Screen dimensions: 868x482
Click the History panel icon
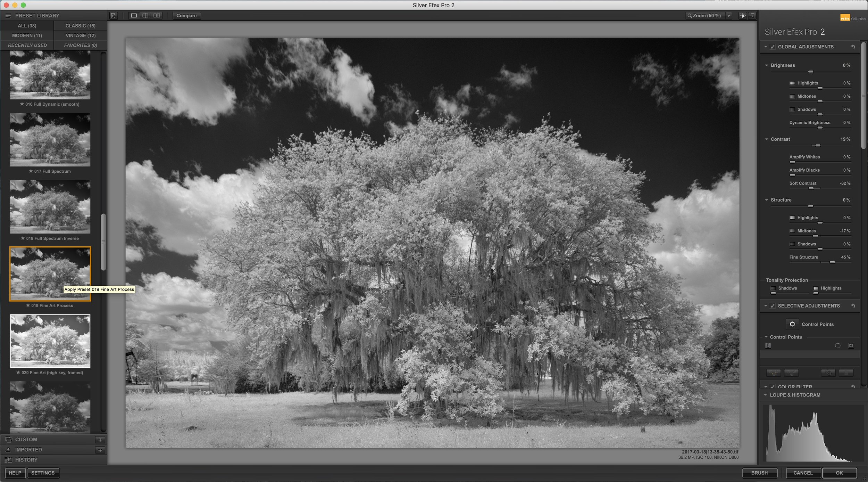point(9,460)
